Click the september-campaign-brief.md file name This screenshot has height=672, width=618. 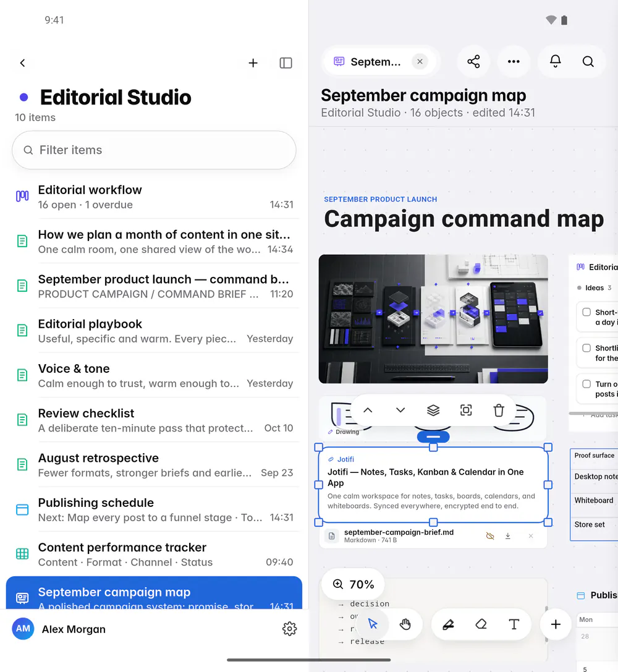pyautogui.click(x=399, y=532)
